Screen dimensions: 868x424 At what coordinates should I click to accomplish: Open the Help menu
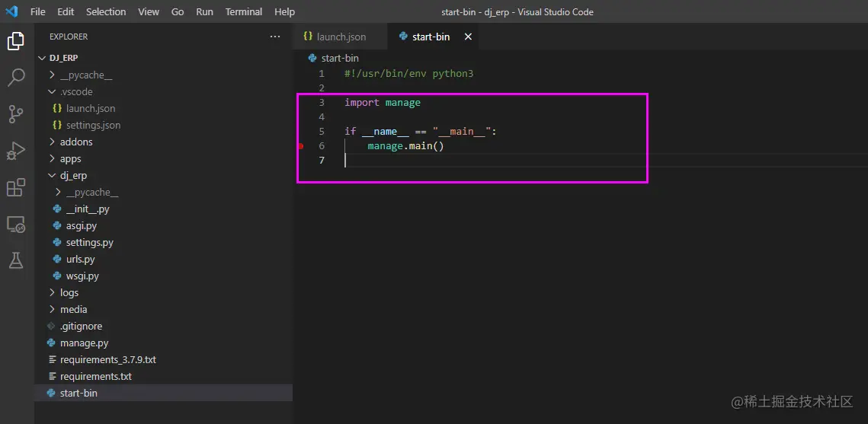click(285, 11)
